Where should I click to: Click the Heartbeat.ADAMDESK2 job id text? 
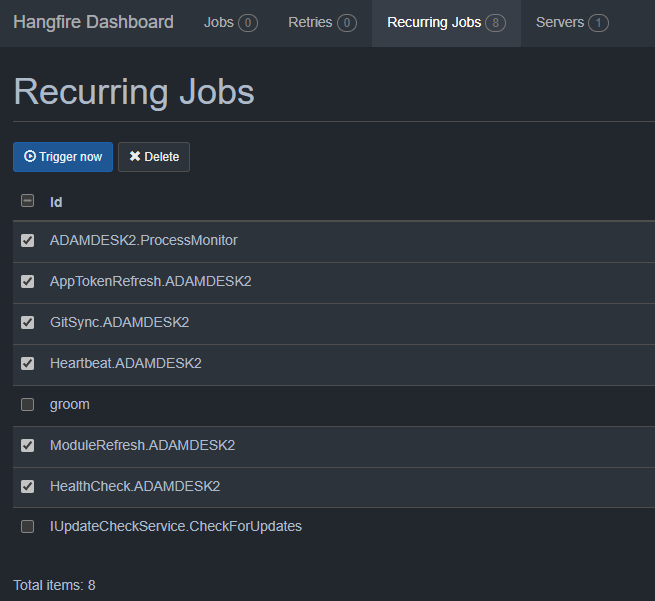(x=126, y=363)
